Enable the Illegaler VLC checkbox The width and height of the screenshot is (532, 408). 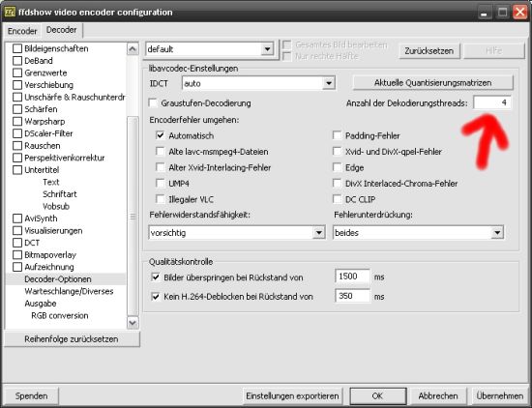click(161, 199)
